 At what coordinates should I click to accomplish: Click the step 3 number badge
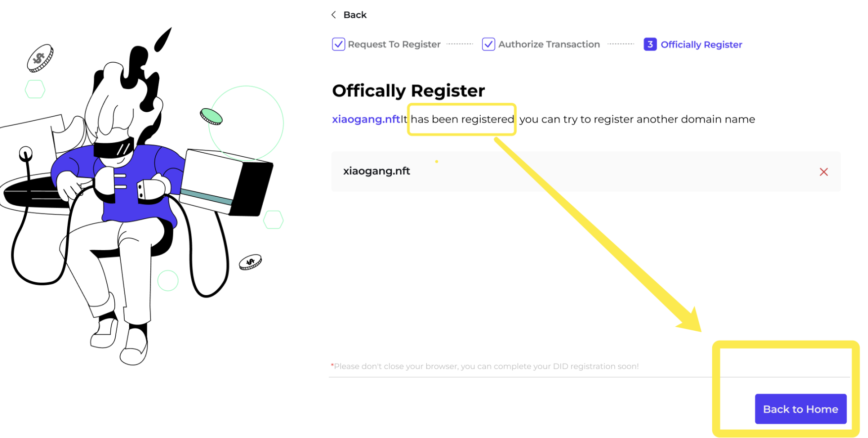pyautogui.click(x=650, y=44)
